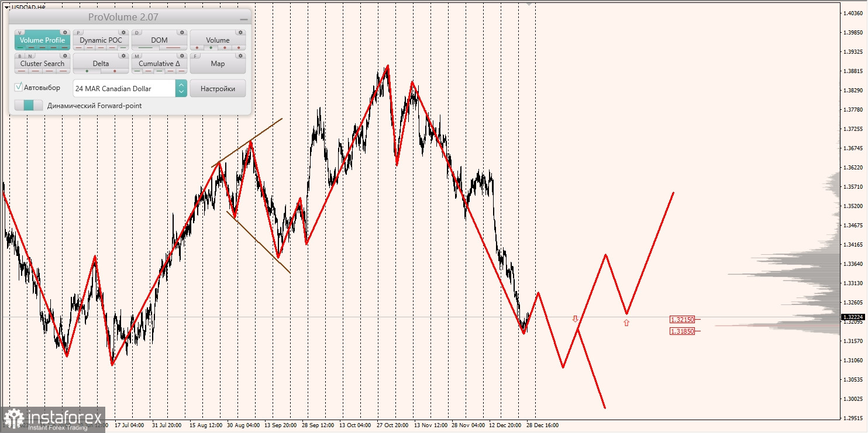Toggle the Volume indicator
868x433 pixels.
218,40
